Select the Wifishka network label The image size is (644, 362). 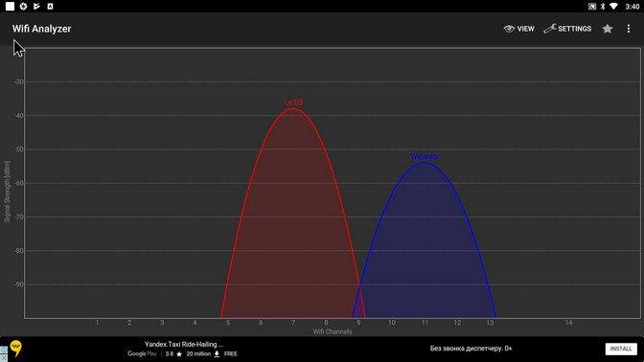(425, 156)
